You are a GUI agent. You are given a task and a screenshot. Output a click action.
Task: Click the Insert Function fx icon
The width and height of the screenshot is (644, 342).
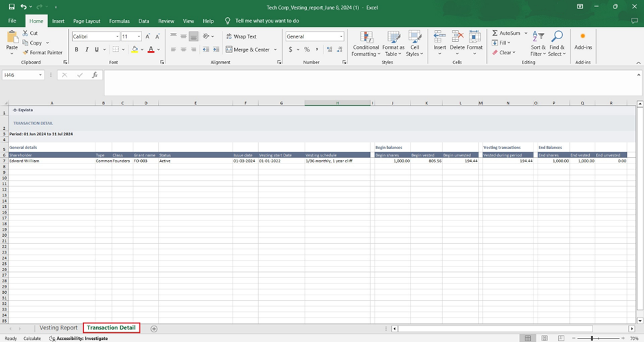point(95,75)
